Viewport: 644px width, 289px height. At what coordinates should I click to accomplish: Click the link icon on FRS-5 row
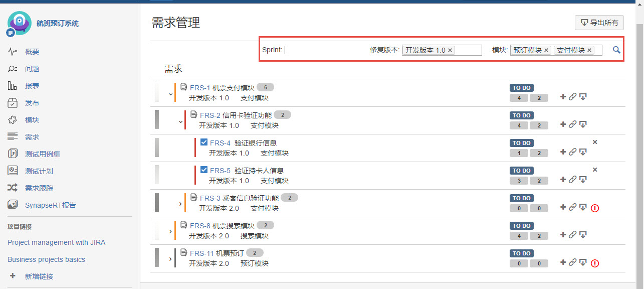tap(572, 180)
